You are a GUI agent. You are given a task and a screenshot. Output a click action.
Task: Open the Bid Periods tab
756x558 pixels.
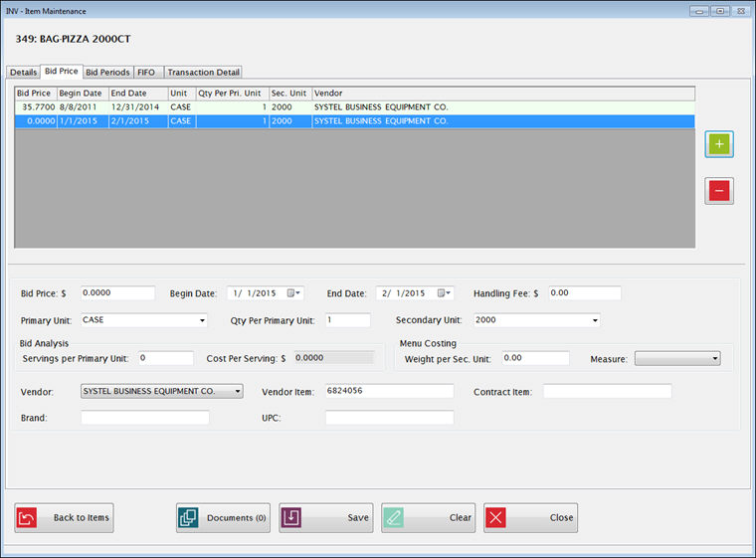(x=107, y=73)
